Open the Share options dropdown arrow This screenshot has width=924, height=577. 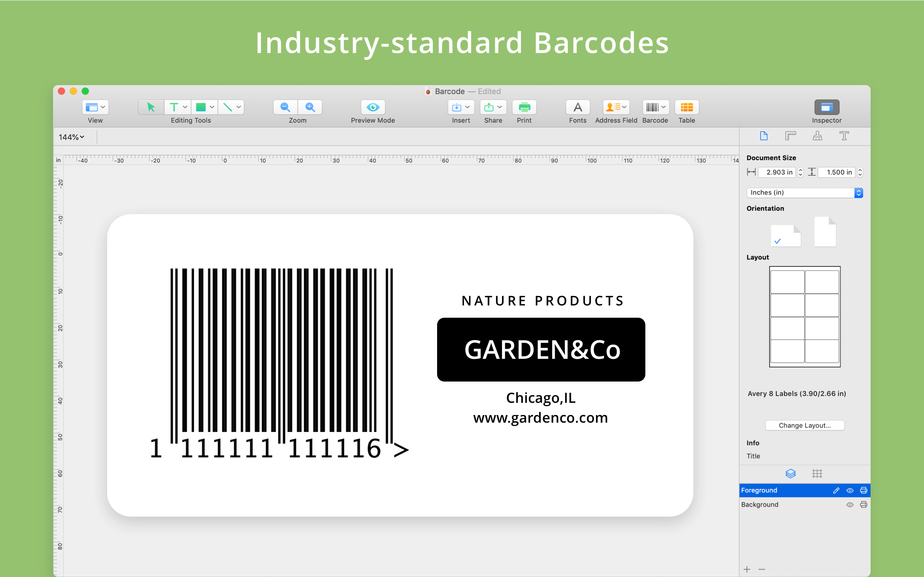(x=500, y=107)
